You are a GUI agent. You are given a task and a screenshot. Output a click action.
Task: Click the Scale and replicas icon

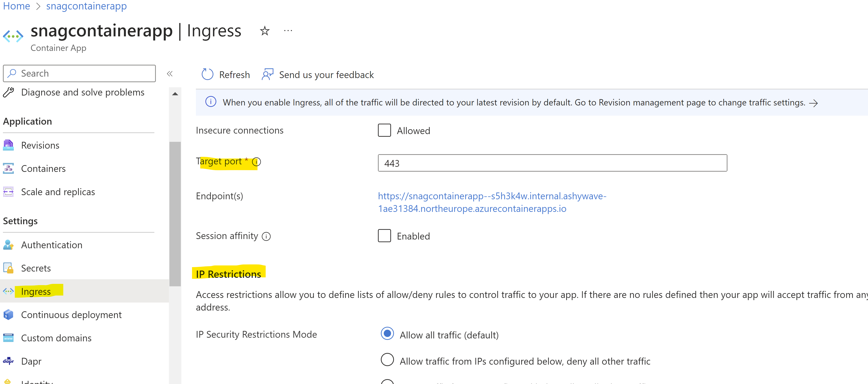[x=8, y=192]
